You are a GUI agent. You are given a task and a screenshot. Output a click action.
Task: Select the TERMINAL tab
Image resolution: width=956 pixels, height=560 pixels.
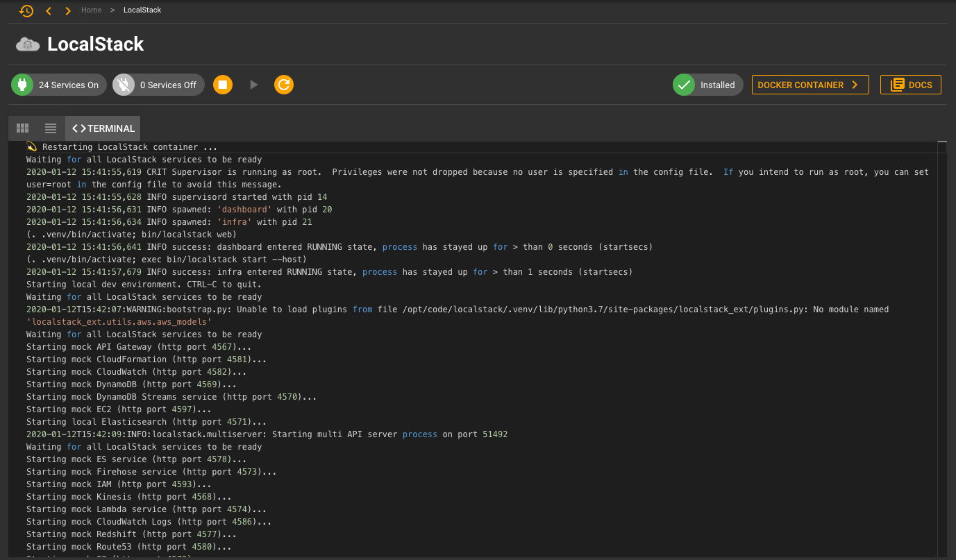[x=103, y=128]
